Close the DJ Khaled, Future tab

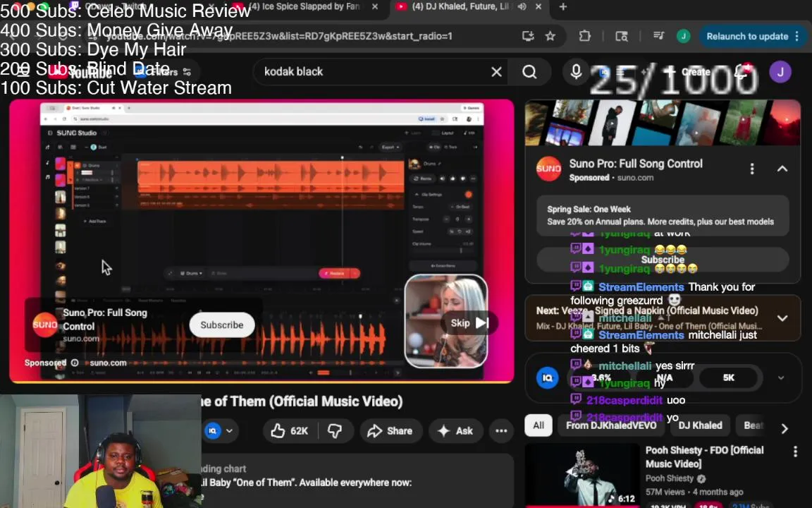pos(539,7)
